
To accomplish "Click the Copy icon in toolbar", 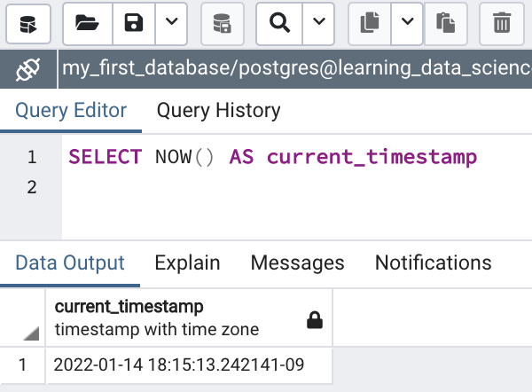I will [370, 22].
